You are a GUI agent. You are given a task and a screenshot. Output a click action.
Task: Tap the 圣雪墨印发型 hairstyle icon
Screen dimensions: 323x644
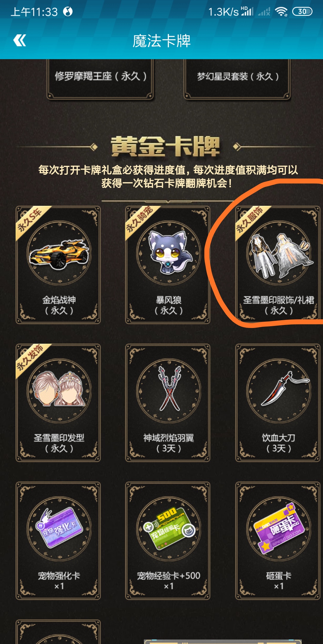(59, 389)
